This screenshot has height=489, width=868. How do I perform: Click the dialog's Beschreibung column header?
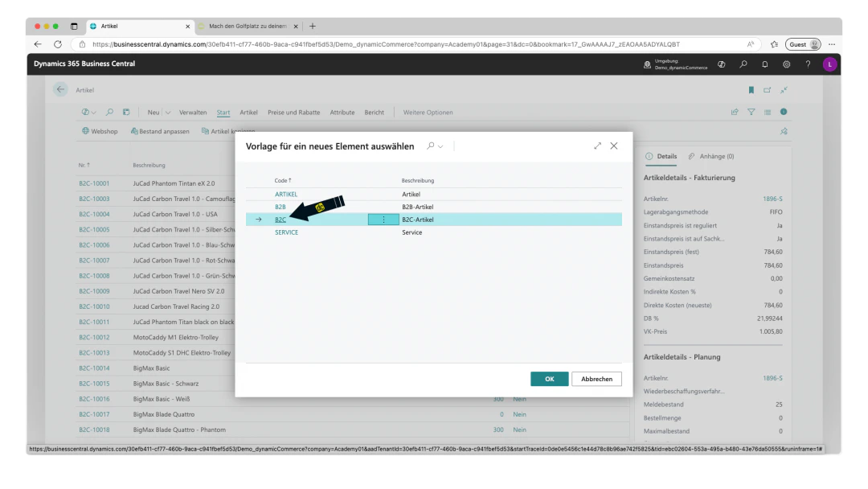coord(418,180)
